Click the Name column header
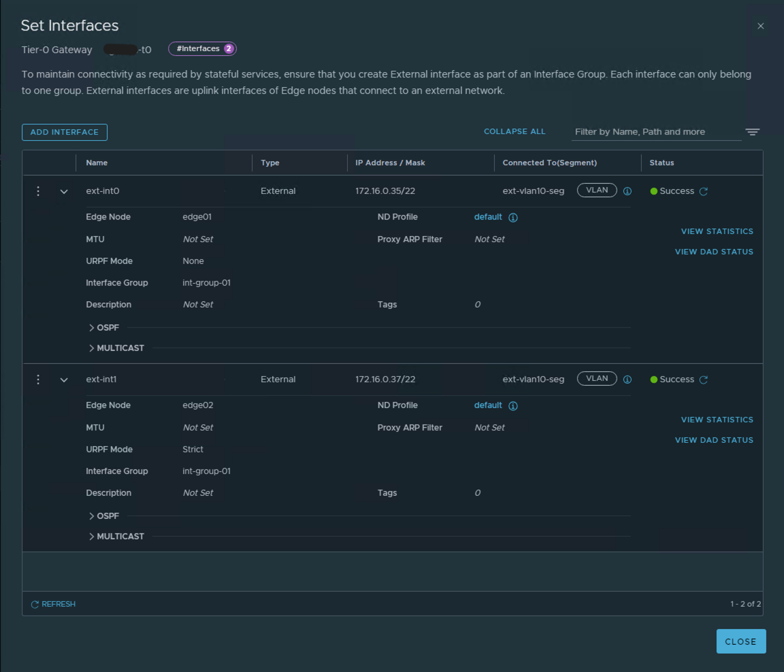 97,163
